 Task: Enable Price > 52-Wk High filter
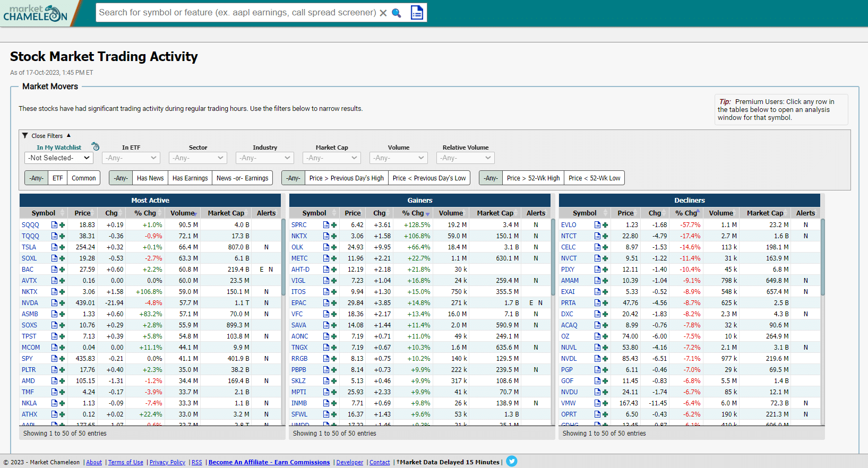(533, 178)
